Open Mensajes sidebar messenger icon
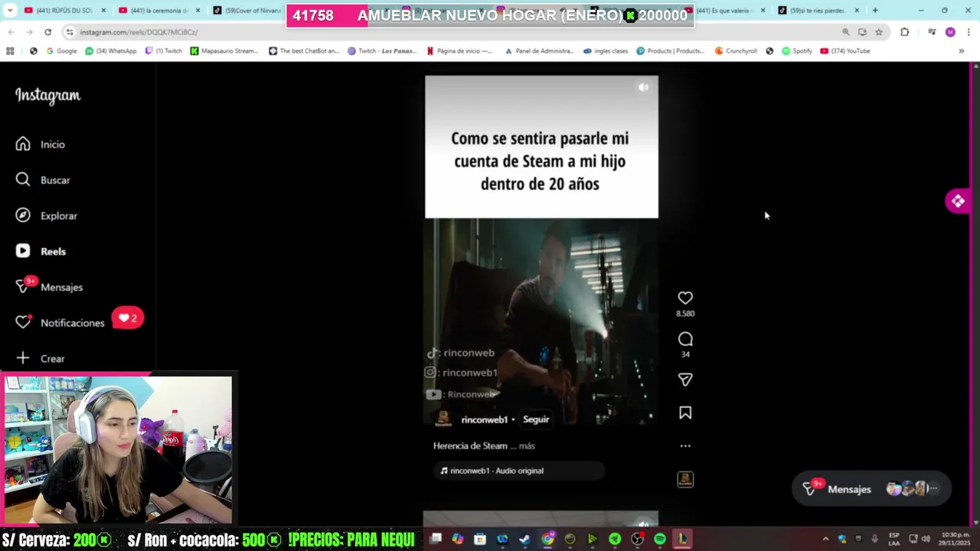The height and width of the screenshot is (551, 980). click(23, 287)
